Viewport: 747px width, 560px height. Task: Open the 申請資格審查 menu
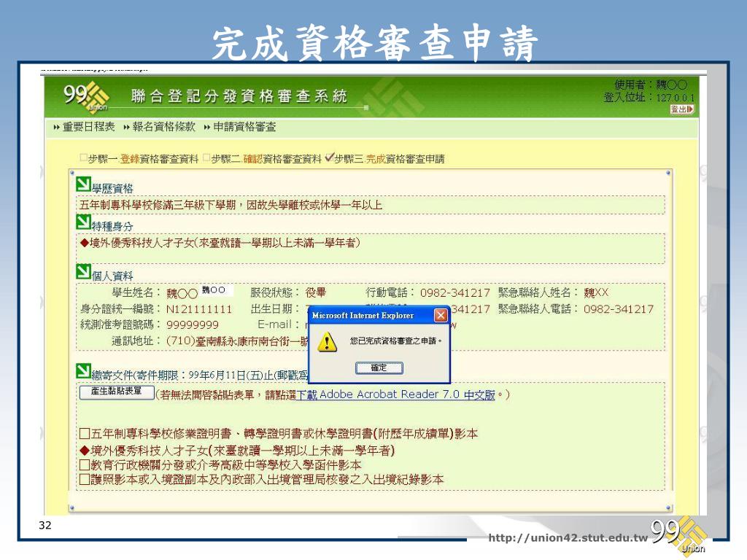point(244,127)
